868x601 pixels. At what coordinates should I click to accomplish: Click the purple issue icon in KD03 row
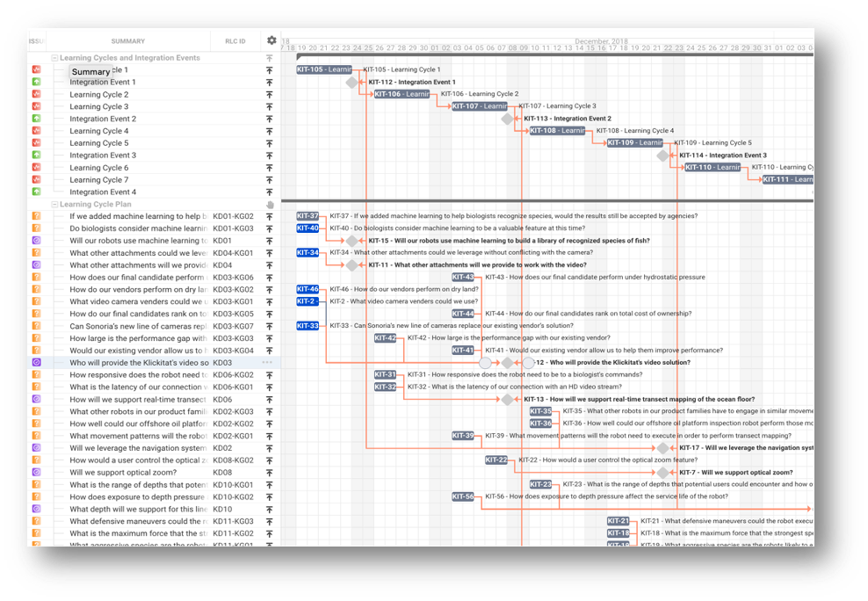point(37,362)
